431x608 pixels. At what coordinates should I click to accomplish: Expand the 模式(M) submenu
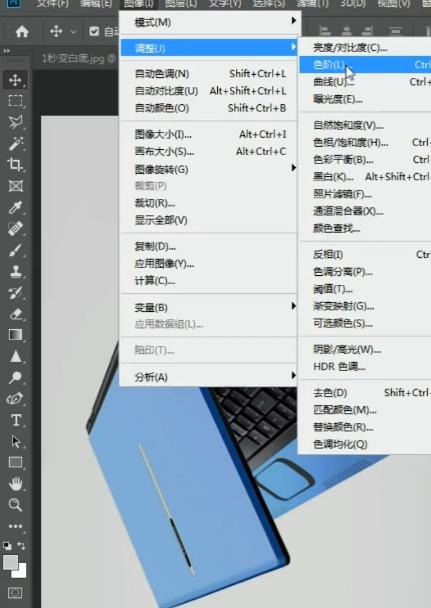[x=209, y=22]
